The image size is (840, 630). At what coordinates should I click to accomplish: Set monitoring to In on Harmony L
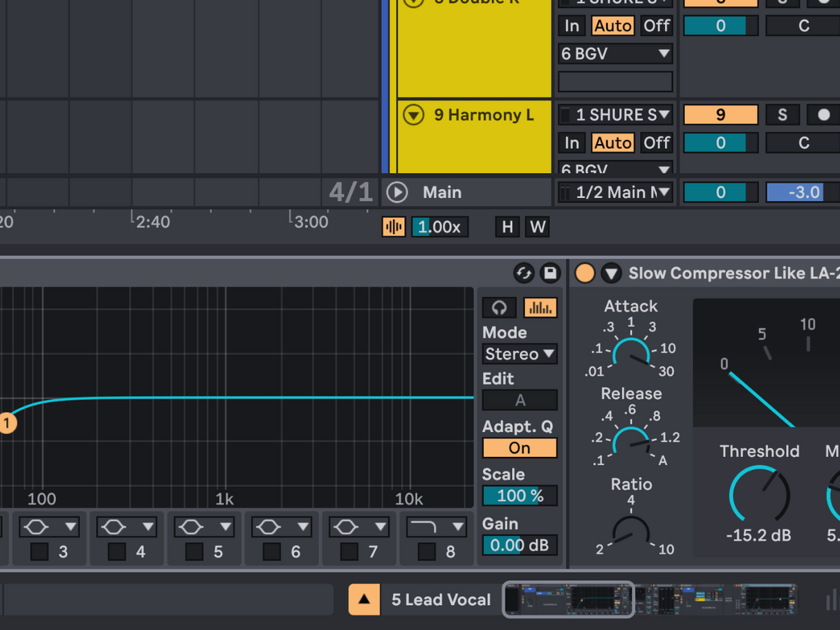(572, 143)
